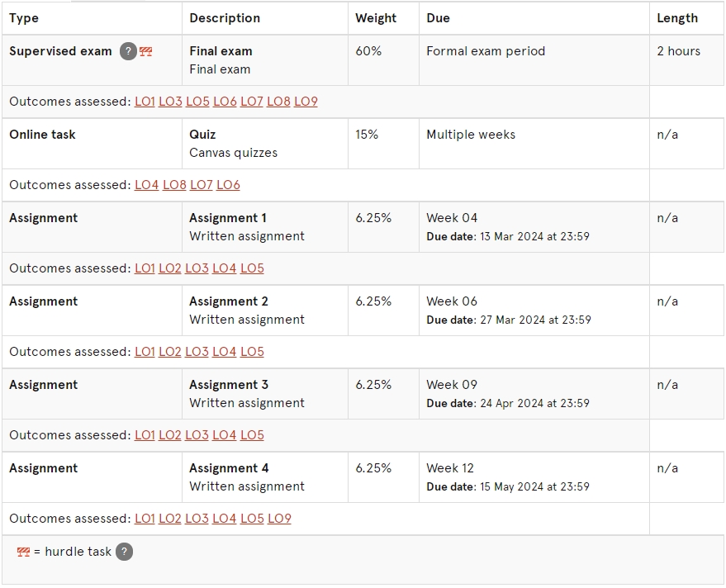Click the Weight column header
This screenshot has width=726, height=588.
tap(376, 18)
